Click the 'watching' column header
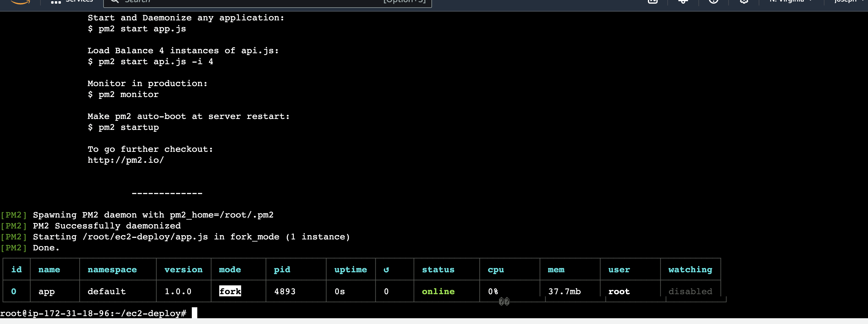This screenshot has height=324, width=868. [690, 270]
